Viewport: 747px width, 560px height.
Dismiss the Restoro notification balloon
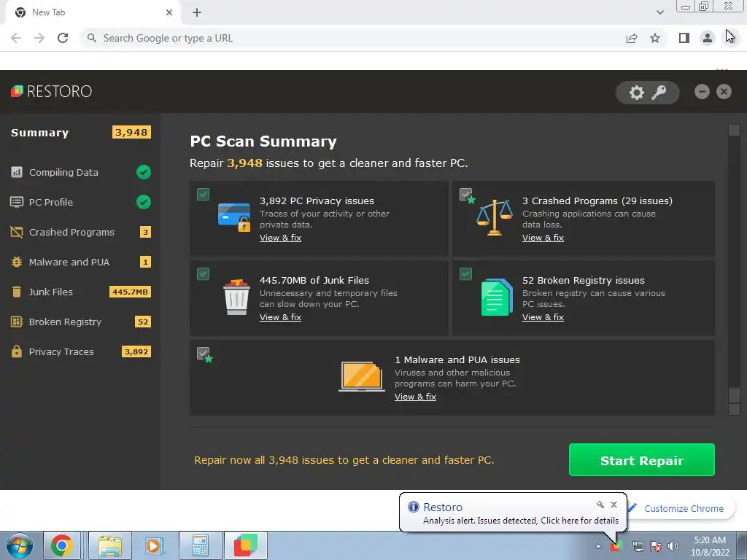click(x=614, y=505)
